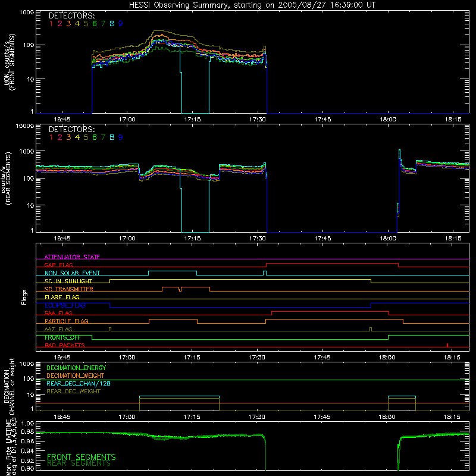Click the FLARE_FLAG label

62,297
